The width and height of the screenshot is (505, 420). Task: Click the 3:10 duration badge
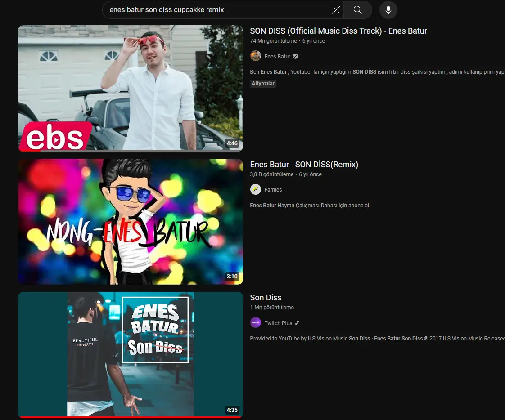(x=232, y=277)
